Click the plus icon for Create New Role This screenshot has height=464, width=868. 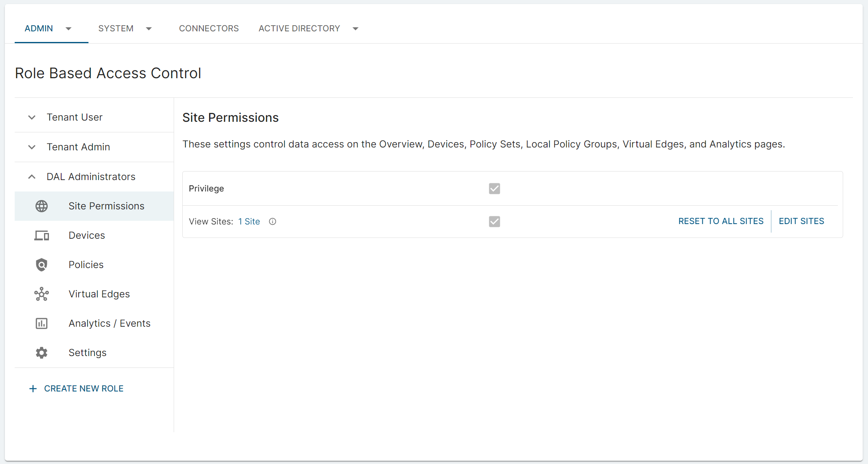click(33, 389)
